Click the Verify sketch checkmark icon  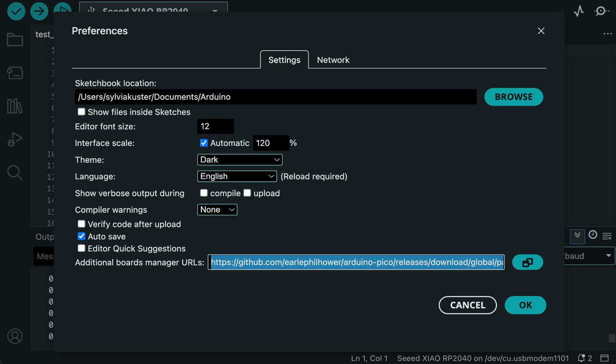(x=16, y=11)
